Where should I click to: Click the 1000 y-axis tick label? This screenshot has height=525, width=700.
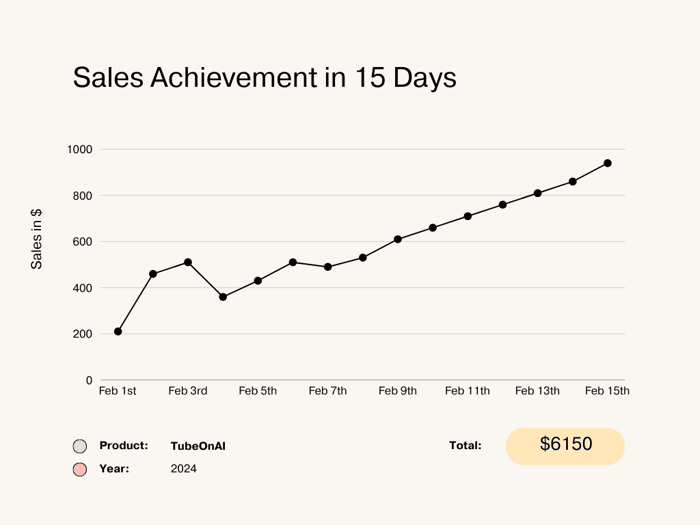(80, 150)
